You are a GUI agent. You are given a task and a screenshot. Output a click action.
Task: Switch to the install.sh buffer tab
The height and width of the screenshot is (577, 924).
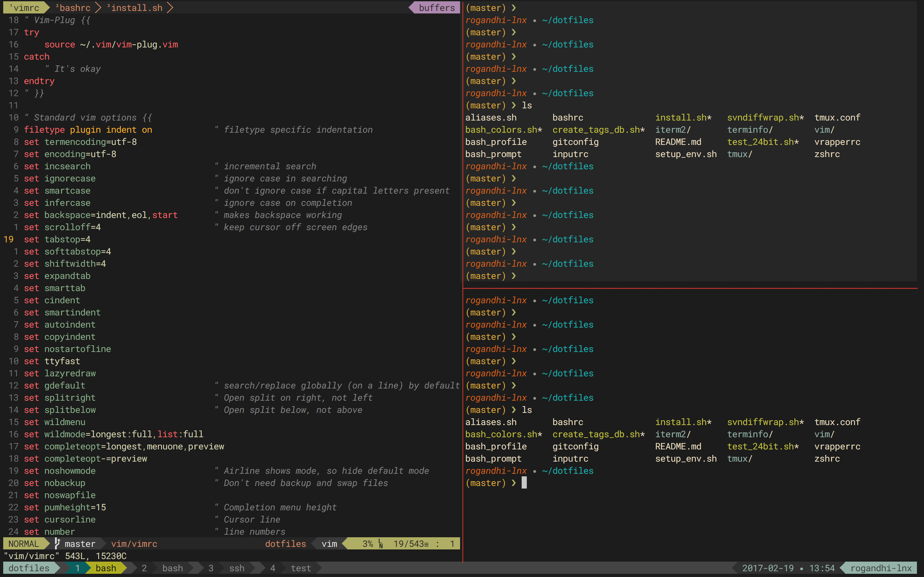(136, 8)
